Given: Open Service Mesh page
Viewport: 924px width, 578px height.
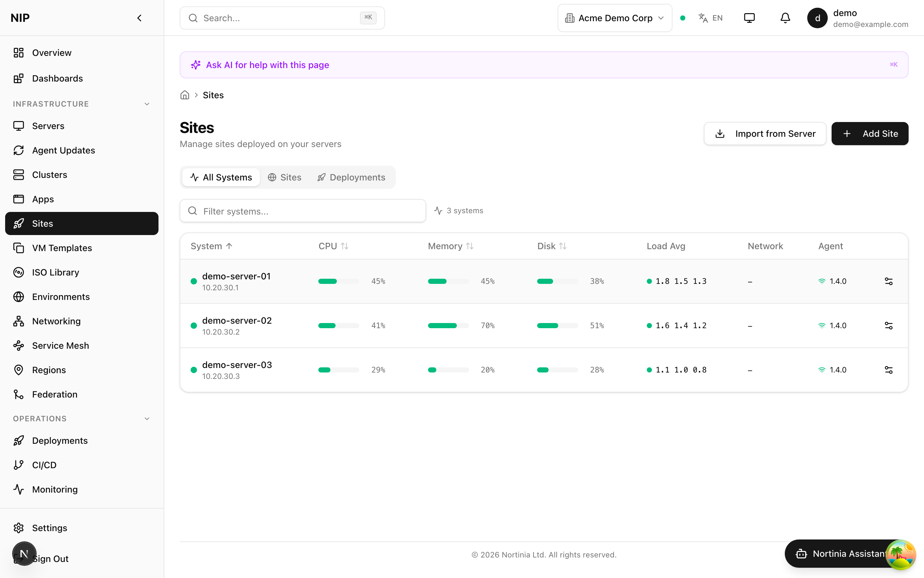Looking at the screenshot, I should 82,346.
